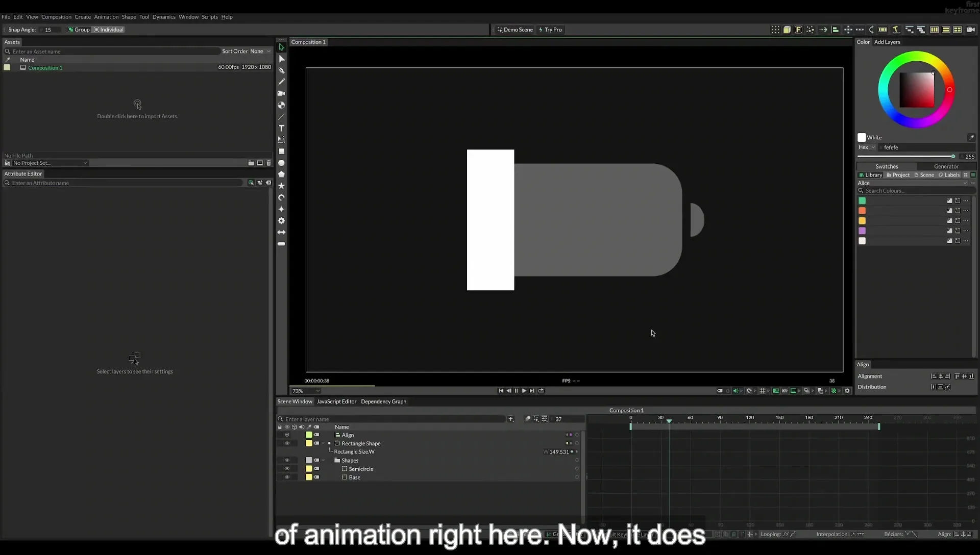Viewport: 980px width, 555px height.
Task: Delete asset with the trash icon
Action: (269, 163)
